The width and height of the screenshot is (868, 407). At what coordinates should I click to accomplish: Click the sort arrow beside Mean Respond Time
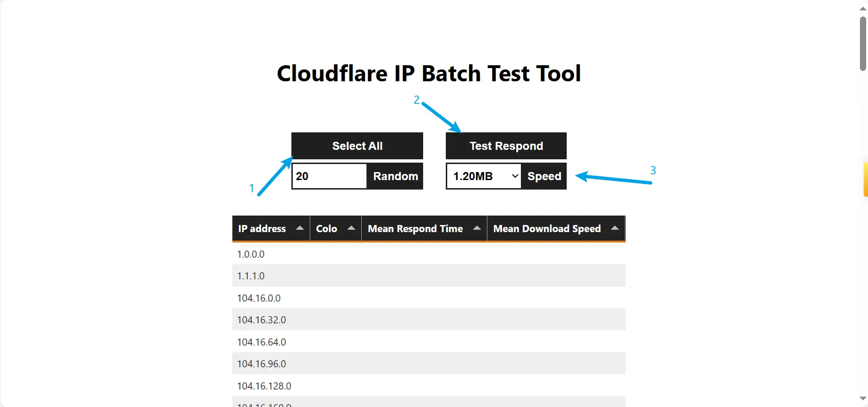coord(477,228)
